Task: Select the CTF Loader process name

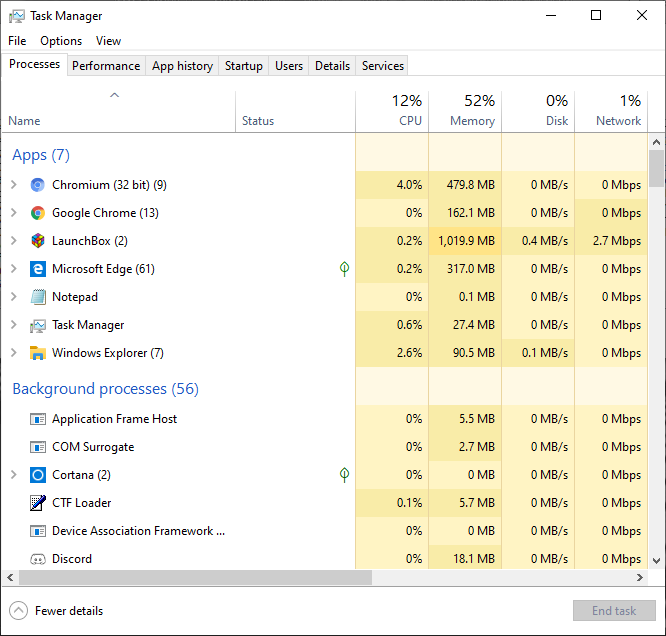Action: 82,503
